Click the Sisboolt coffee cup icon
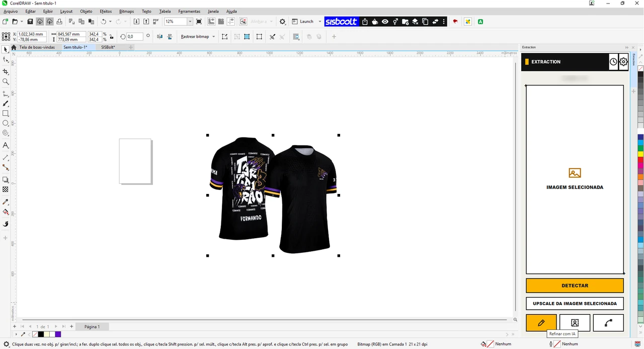The width and height of the screenshot is (644, 349). [375, 22]
